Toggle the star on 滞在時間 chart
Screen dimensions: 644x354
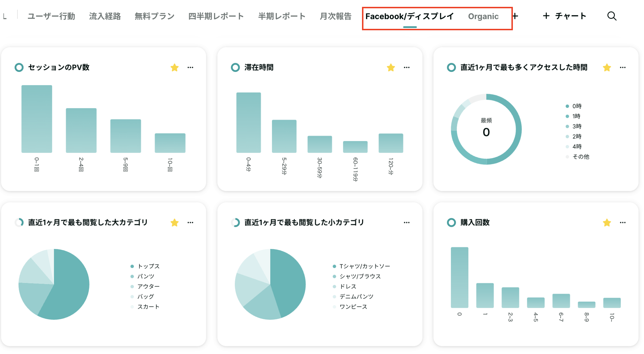coord(391,68)
